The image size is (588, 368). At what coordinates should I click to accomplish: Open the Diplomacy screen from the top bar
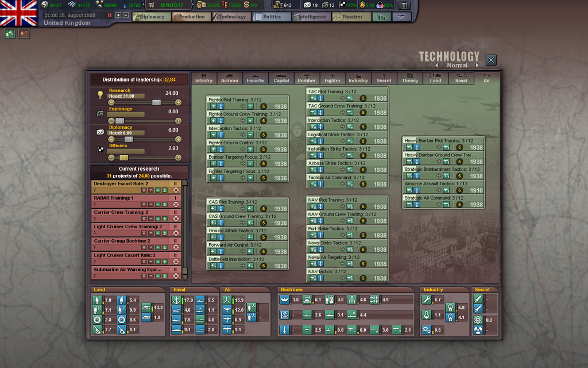152,17
